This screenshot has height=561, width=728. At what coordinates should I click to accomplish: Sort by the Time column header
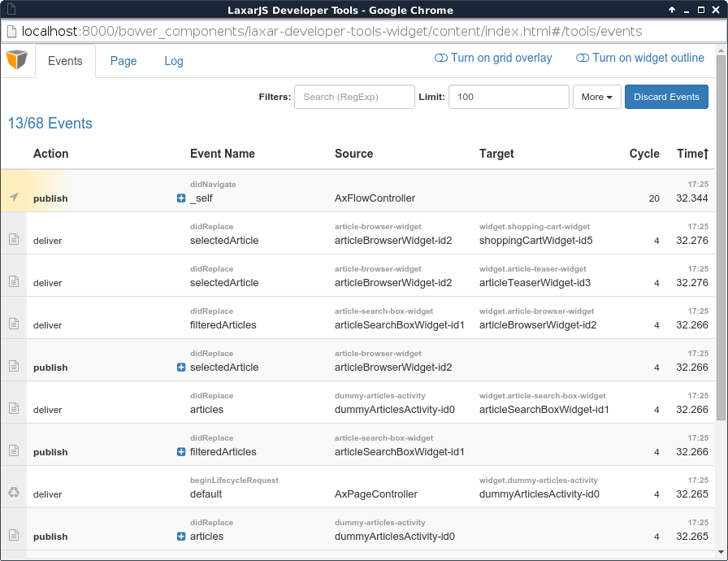pyautogui.click(x=692, y=154)
